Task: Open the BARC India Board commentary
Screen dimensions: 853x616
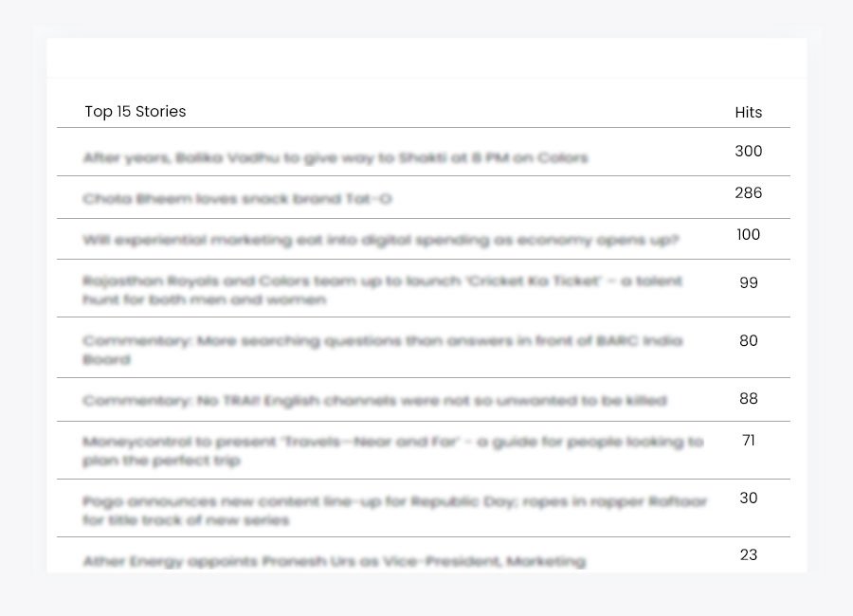Action: coord(382,350)
